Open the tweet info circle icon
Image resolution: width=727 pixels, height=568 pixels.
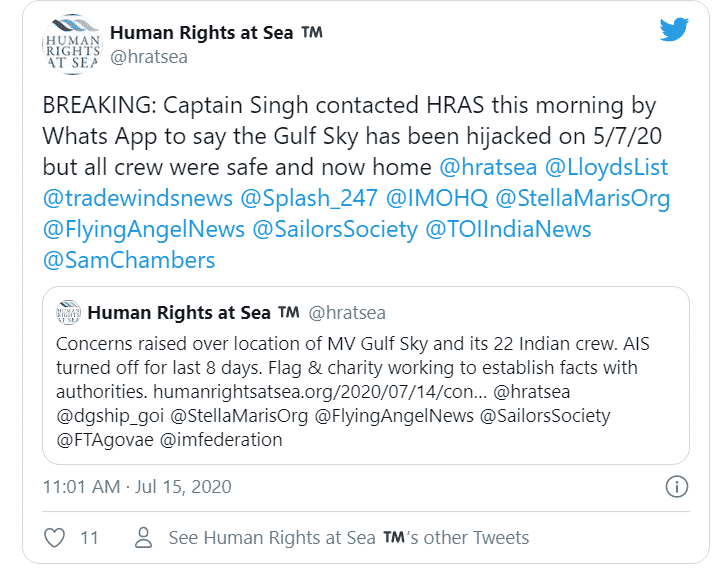pyautogui.click(x=676, y=487)
